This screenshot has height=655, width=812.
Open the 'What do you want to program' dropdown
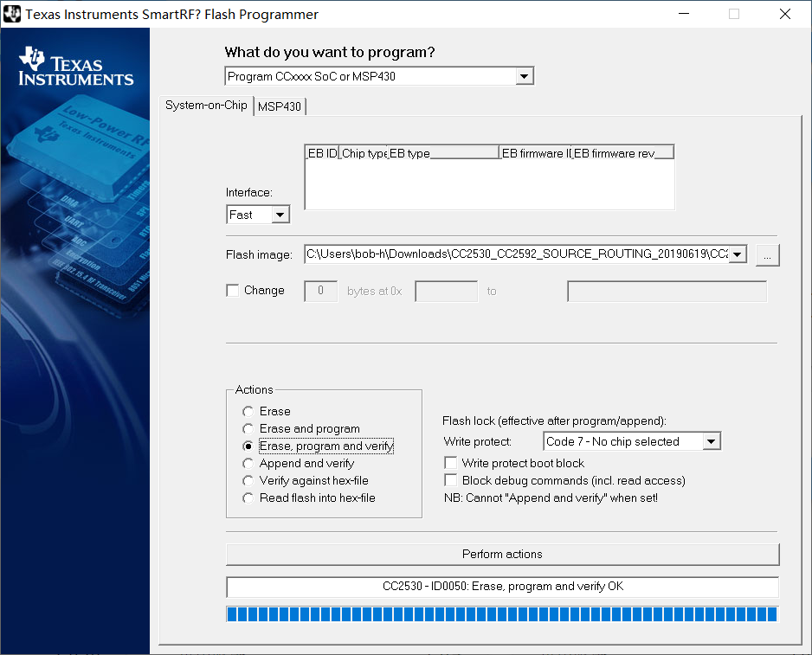tap(524, 77)
